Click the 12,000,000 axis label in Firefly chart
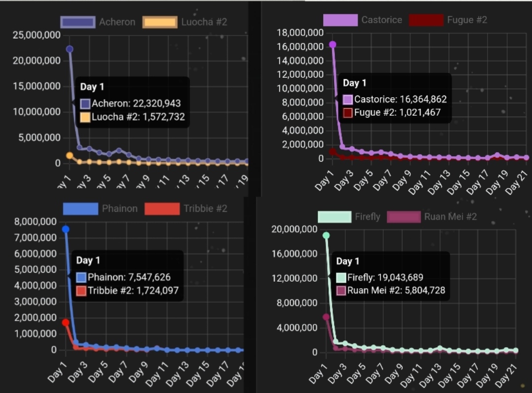The height and width of the screenshot is (393, 532). click(295, 278)
